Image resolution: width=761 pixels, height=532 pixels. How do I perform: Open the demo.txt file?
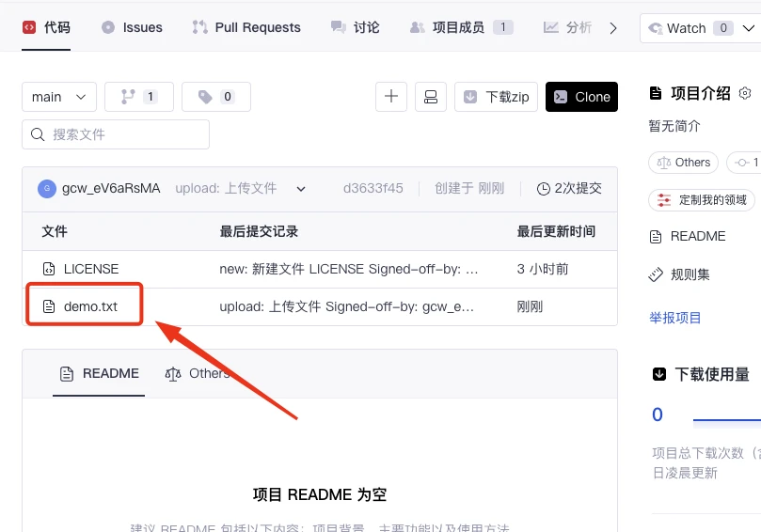pyautogui.click(x=90, y=306)
